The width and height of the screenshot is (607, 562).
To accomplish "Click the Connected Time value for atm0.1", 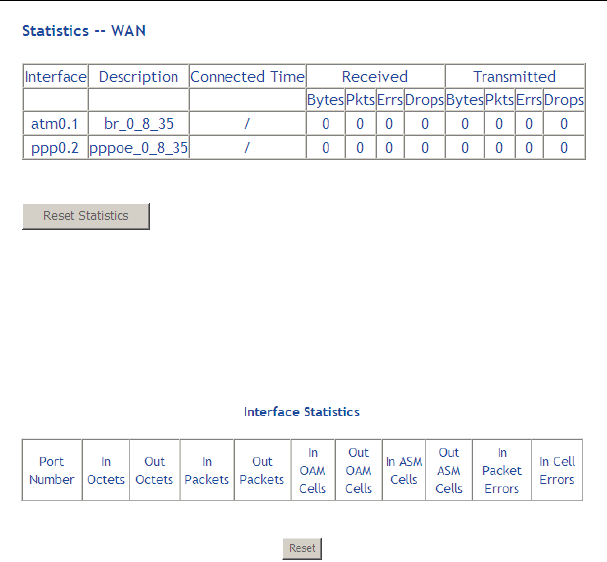I will [247, 124].
